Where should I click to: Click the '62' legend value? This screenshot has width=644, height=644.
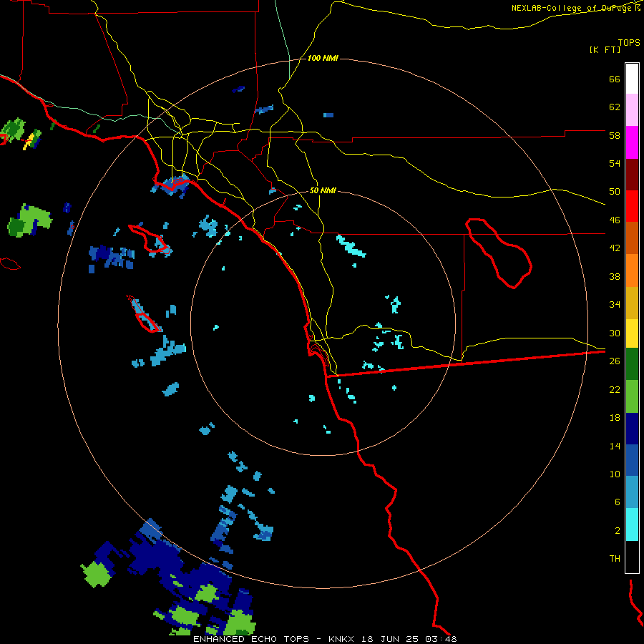[x=615, y=107]
